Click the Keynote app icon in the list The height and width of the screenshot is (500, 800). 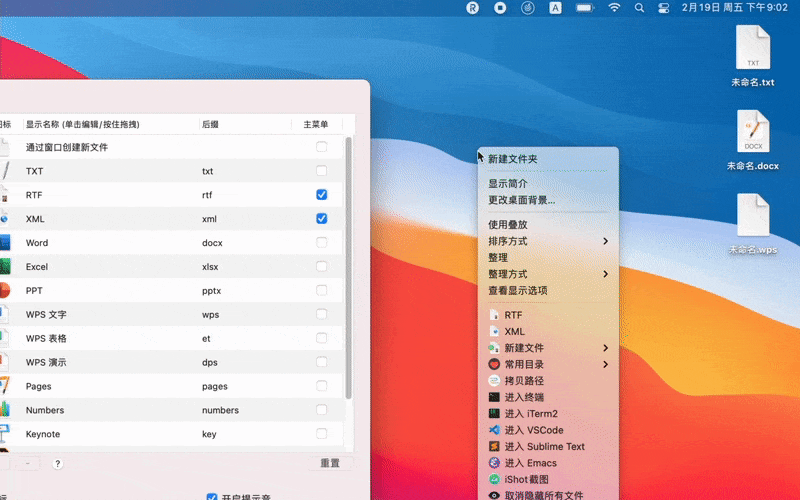click(x=5, y=434)
